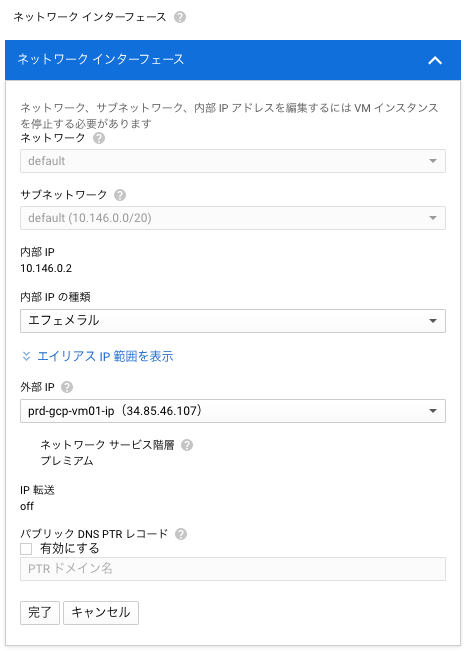The width and height of the screenshot is (467, 651).
Task: Open the disabled ネットワーク default dropdown
Action: (x=233, y=161)
